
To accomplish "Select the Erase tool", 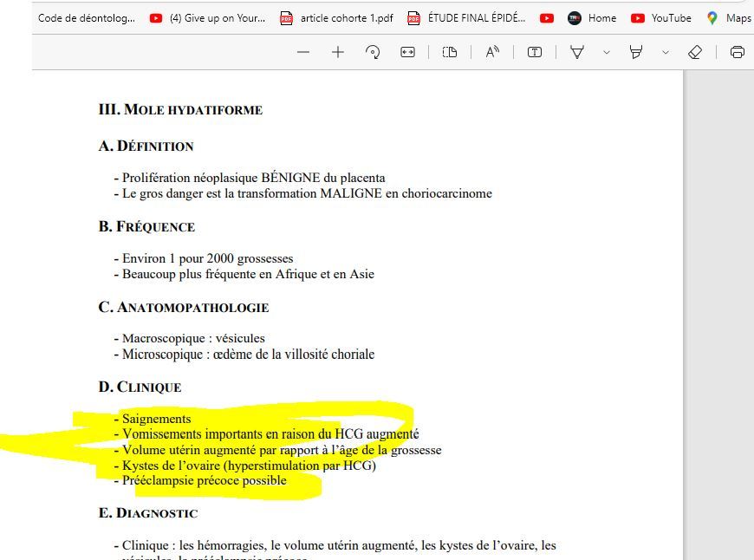I will tap(695, 52).
